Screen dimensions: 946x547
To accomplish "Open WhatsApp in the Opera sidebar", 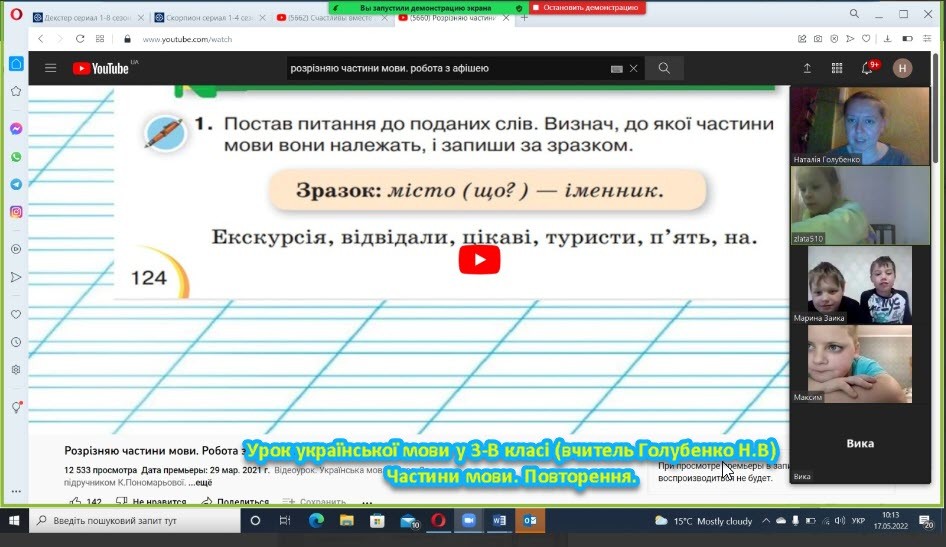I will (x=16, y=157).
